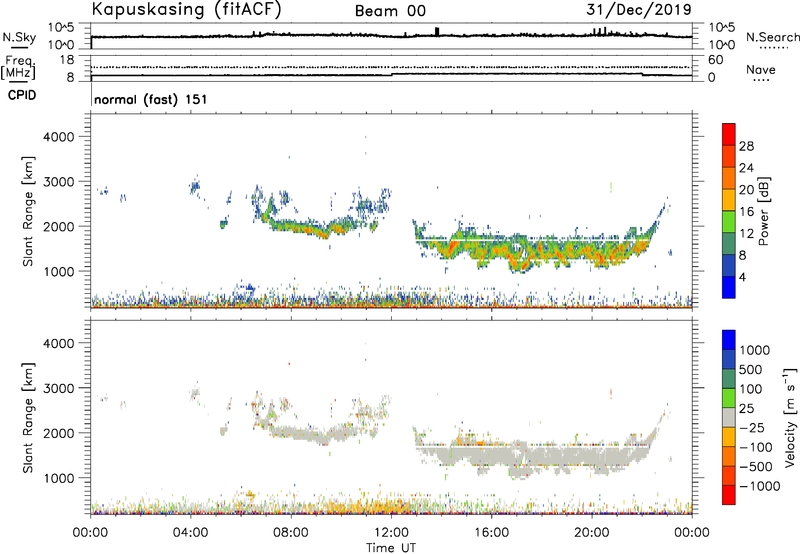Click the 'Slant Range [km]' label of power panel

[28, 211]
